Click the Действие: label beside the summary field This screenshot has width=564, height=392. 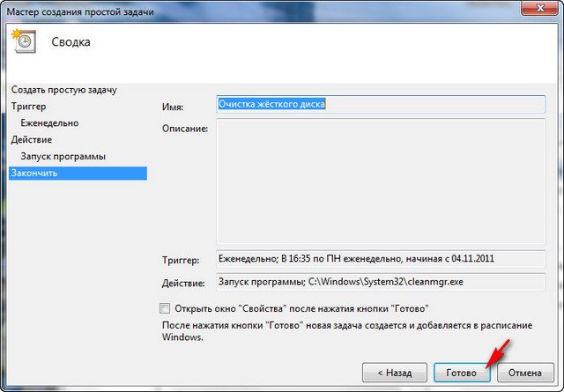pos(183,283)
